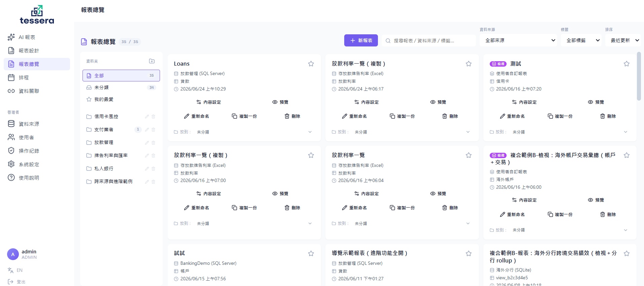This screenshot has width=644, height=286.
Task: Switch language to EN
Action: coord(15,270)
